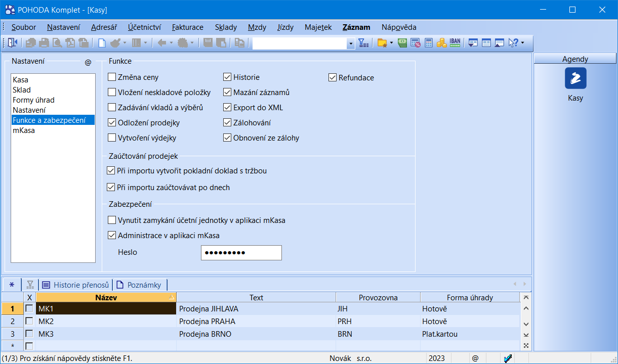Click the @ icon in the status bar

(x=475, y=358)
